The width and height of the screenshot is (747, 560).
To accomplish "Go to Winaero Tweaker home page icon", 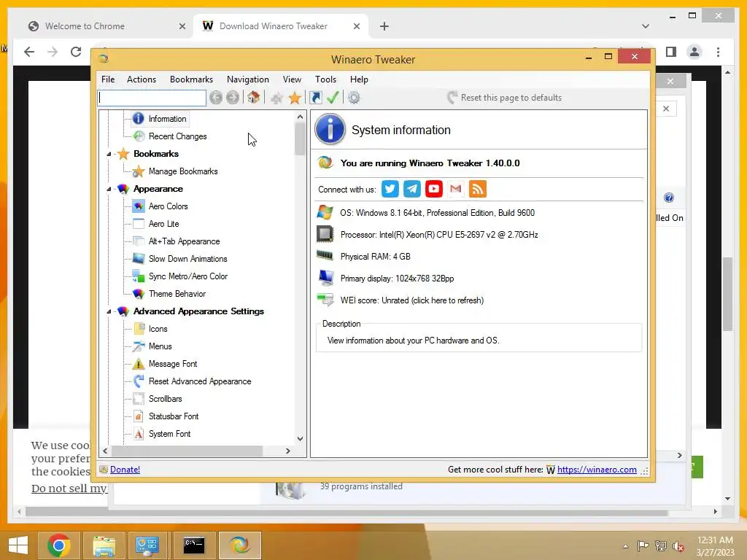I will (x=253, y=98).
